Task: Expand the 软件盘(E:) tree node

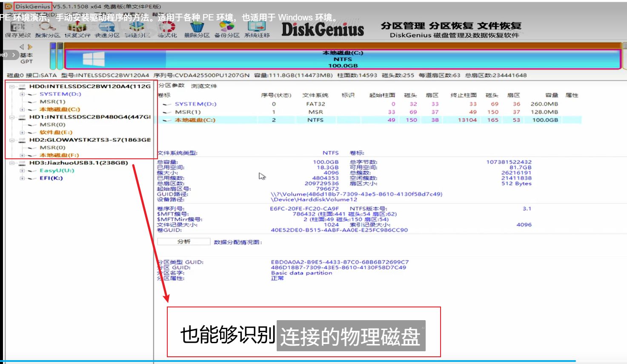Action: 22,132
